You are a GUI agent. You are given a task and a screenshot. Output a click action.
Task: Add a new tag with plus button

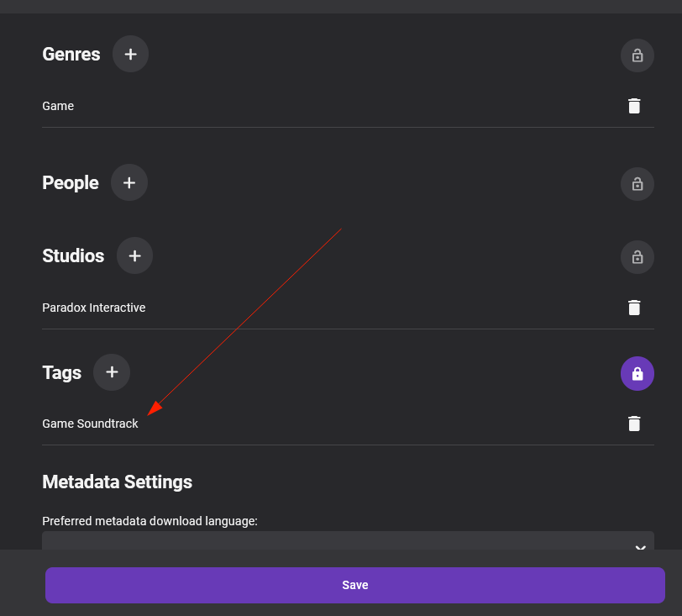(x=112, y=372)
